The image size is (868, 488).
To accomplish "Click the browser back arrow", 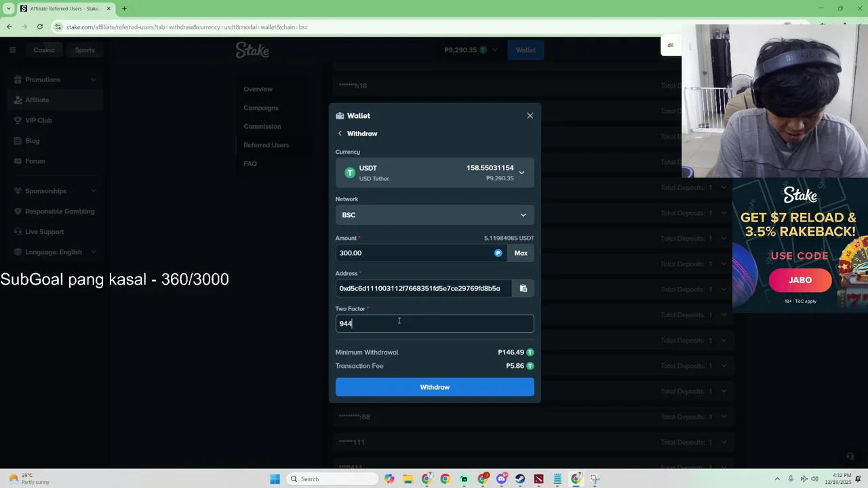I will coord(9,26).
